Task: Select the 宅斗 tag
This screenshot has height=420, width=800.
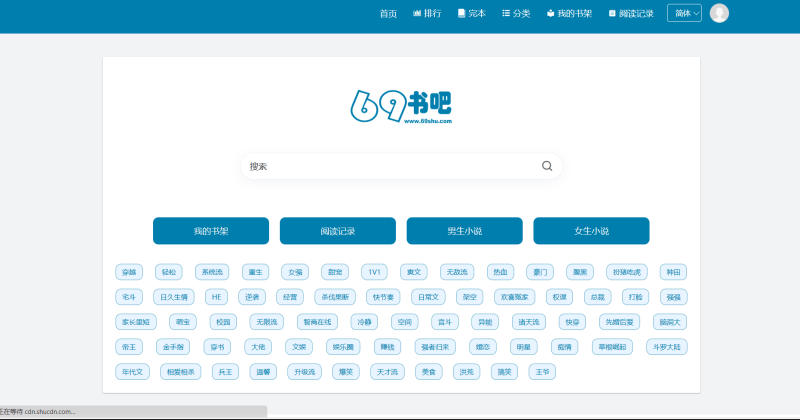Action: 129,297
